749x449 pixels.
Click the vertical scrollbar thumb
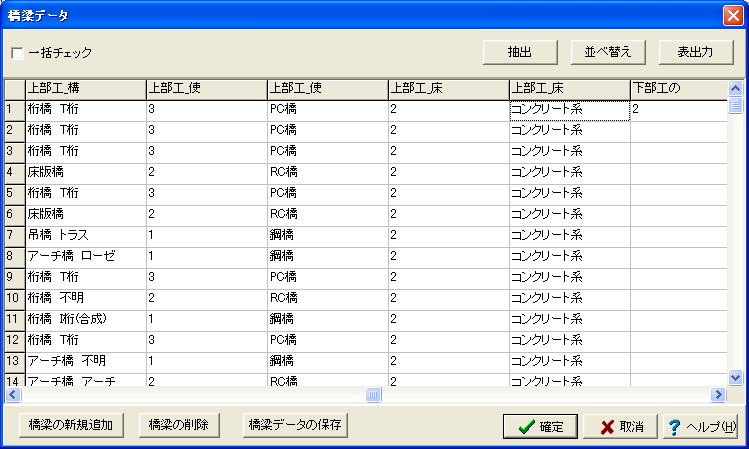point(735,105)
